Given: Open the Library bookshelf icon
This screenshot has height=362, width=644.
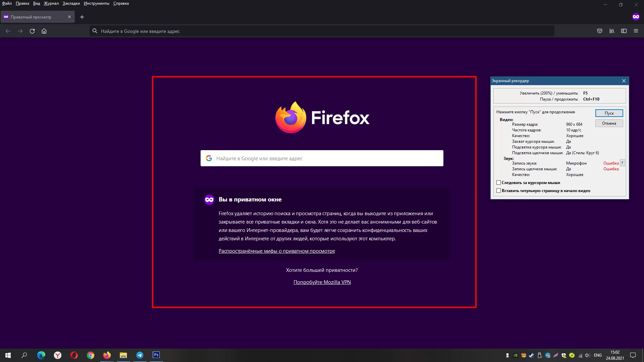Looking at the screenshot, I should click(x=612, y=31).
